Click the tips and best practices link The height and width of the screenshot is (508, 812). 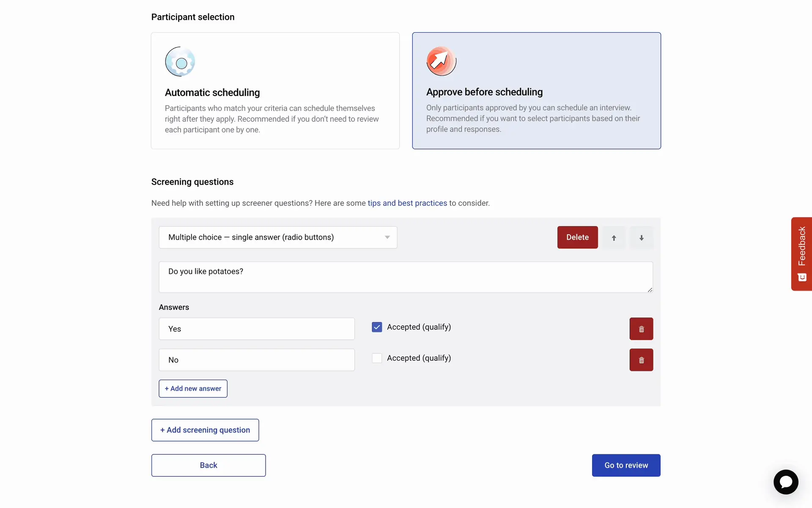pos(407,203)
